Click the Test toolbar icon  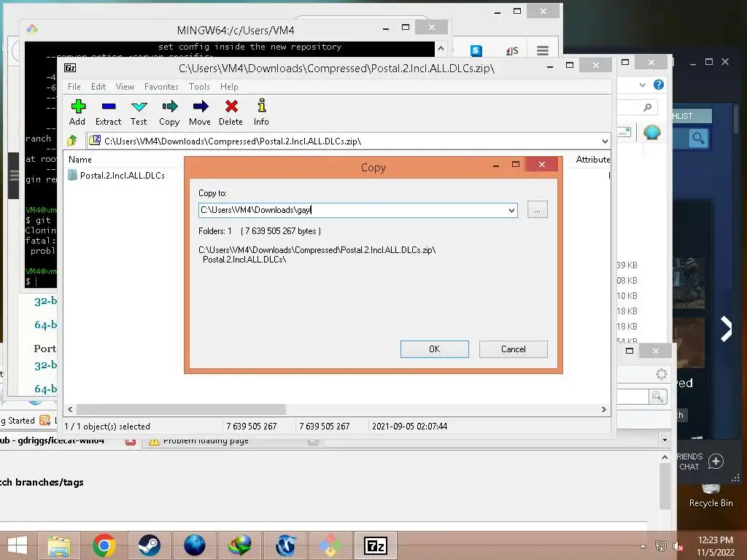(x=139, y=112)
